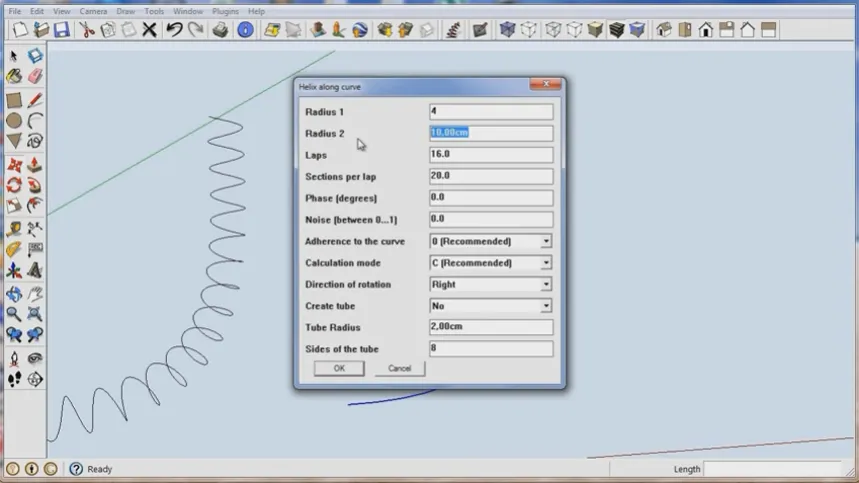Screen dimensions: 859x483
Task: Choose the Make Component tool
Action: click(x=35, y=55)
